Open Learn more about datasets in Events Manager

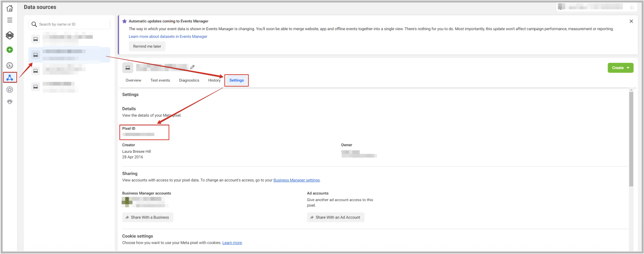pyautogui.click(x=168, y=36)
